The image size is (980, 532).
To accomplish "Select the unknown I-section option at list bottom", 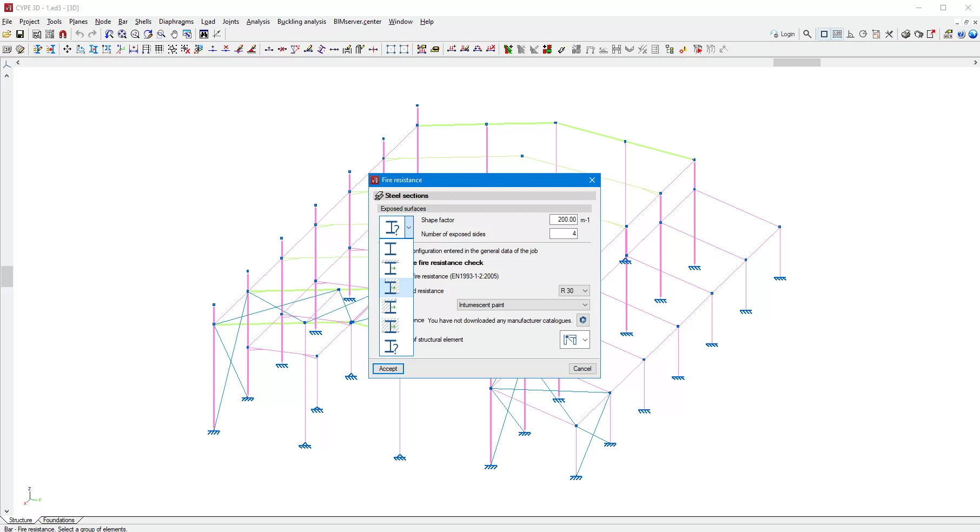I will pyautogui.click(x=390, y=346).
